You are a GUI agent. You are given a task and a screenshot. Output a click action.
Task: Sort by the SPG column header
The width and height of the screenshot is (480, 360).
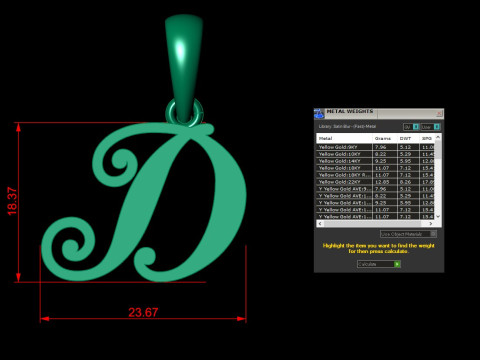click(x=427, y=138)
